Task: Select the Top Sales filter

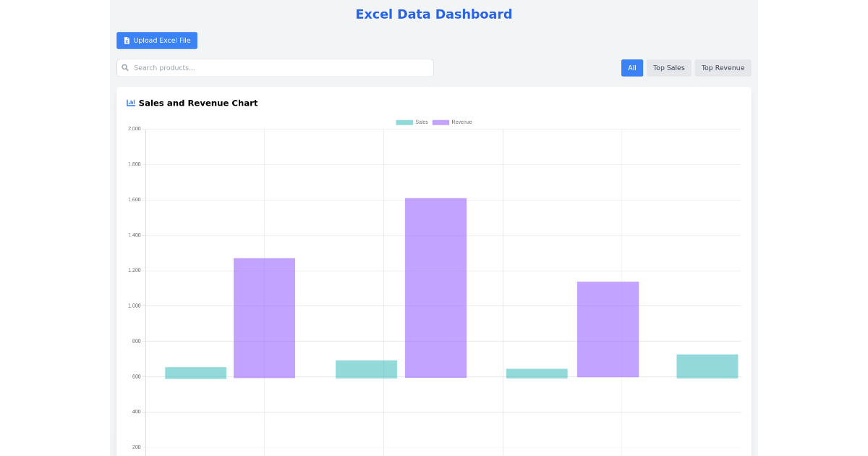Action: (668, 67)
